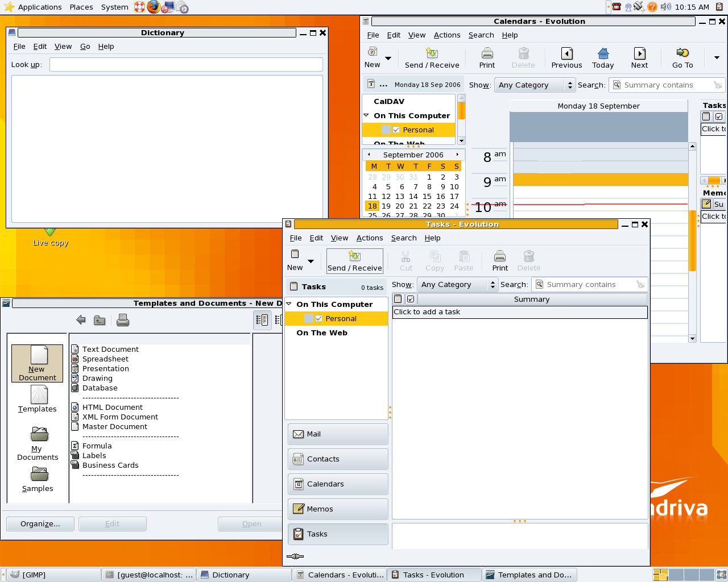This screenshot has height=582, width=728.
Task: Click the Look up field in Dictionary
Action: click(186, 64)
